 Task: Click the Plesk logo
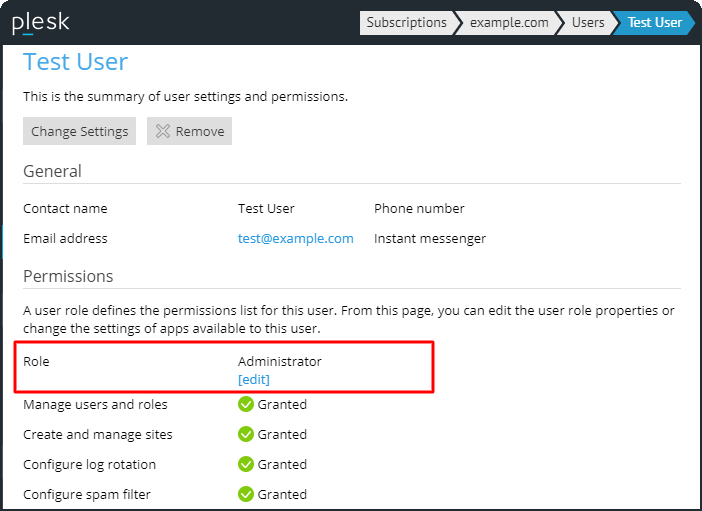click(41, 22)
